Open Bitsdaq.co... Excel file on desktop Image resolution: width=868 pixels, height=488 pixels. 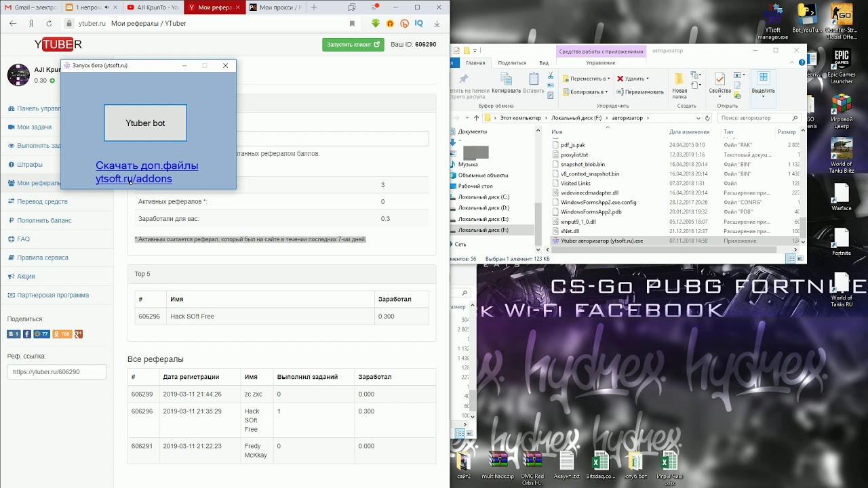click(x=600, y=465)
